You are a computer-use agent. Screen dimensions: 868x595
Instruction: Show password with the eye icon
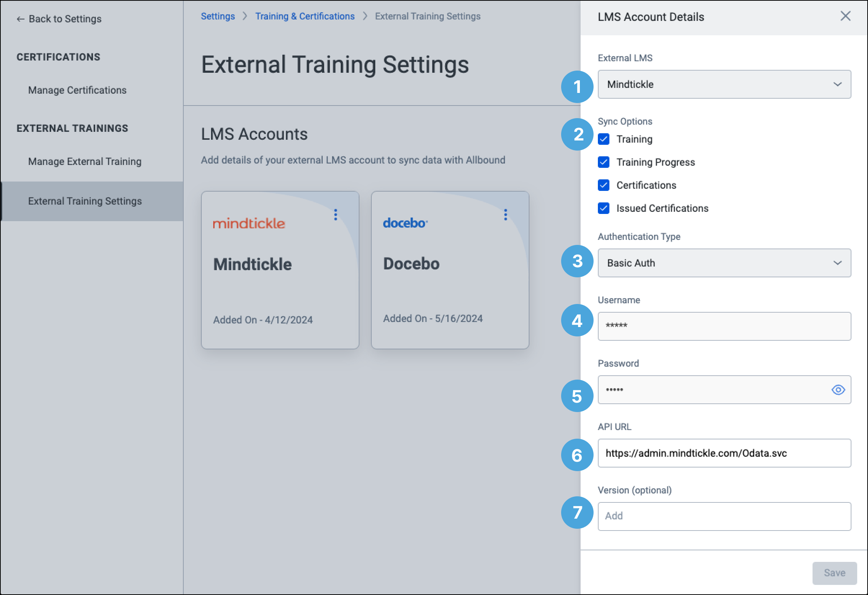point(838,390)
